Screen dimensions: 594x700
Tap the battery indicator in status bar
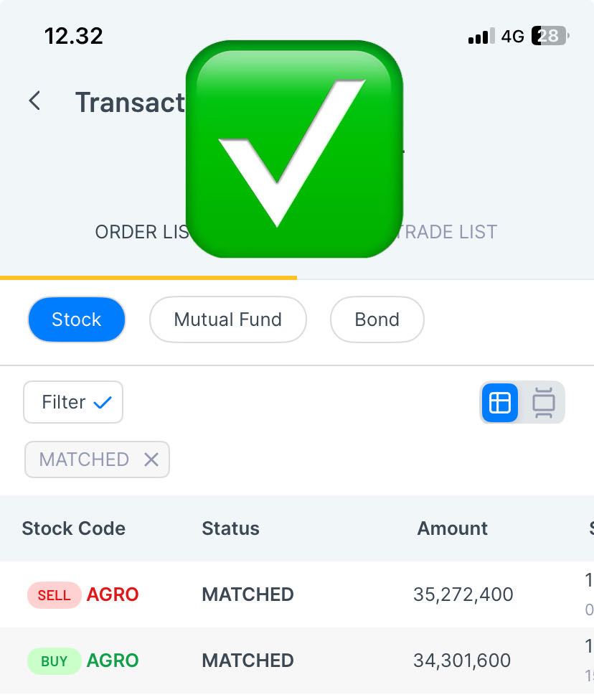[x=550, y=36]
